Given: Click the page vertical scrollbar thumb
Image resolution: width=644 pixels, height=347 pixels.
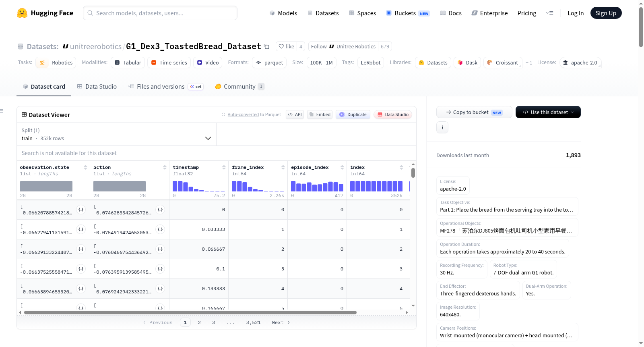Looking at the screenshot, I should (641, 27).
